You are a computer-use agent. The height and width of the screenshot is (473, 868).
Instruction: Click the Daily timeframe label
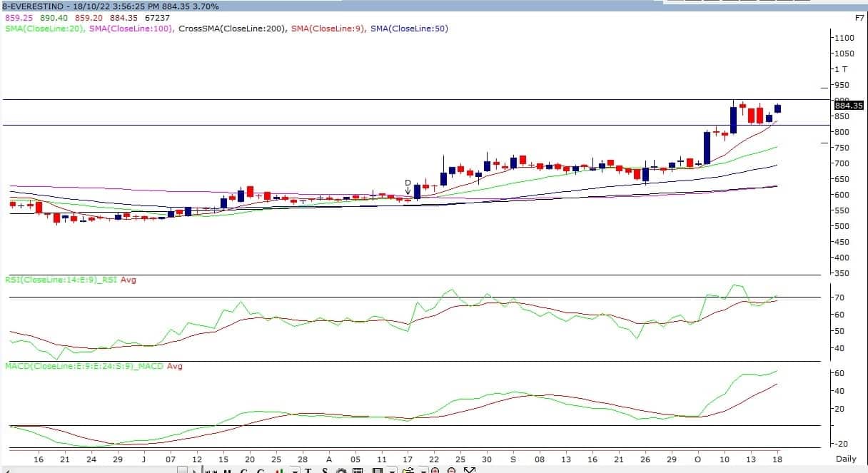(846, 459)
